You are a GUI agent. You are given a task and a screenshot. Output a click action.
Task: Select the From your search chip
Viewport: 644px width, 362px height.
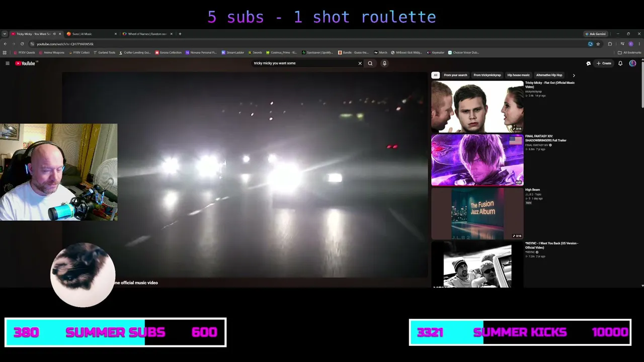pyautogui.click(x=455, y=75)
